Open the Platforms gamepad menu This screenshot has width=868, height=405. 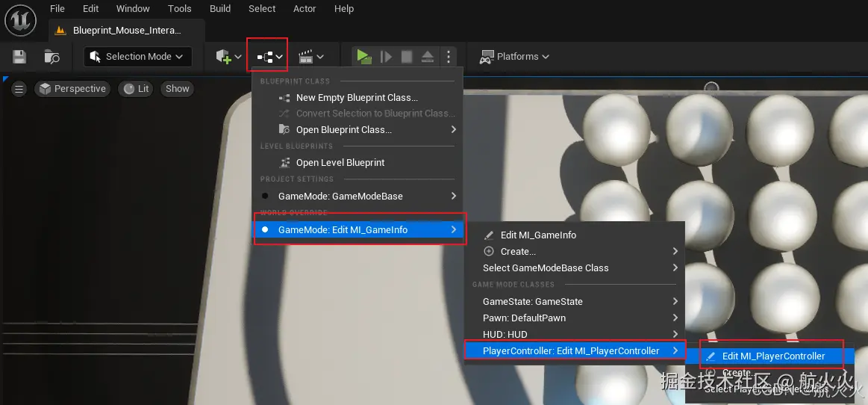point(514,57)
